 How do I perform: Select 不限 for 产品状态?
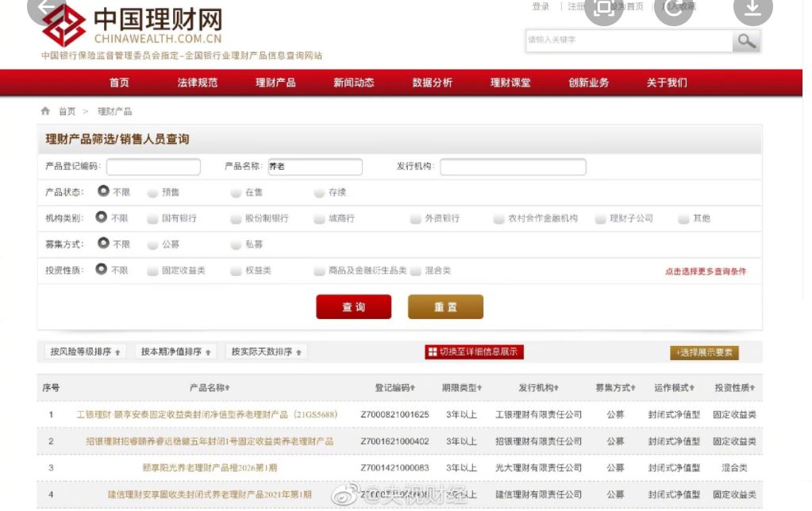tap(103, 191)
